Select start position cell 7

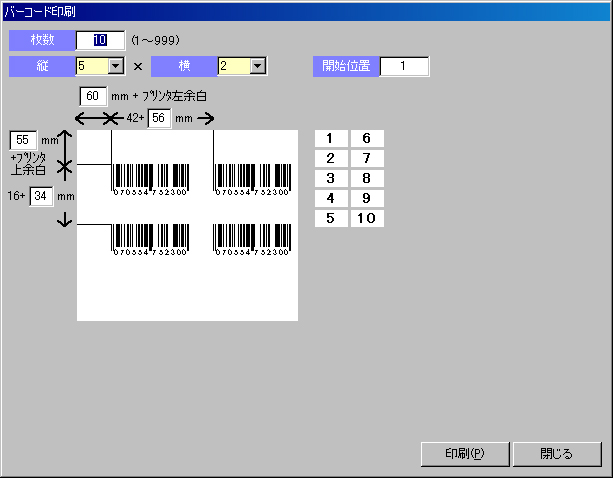(x=367, y=158)
